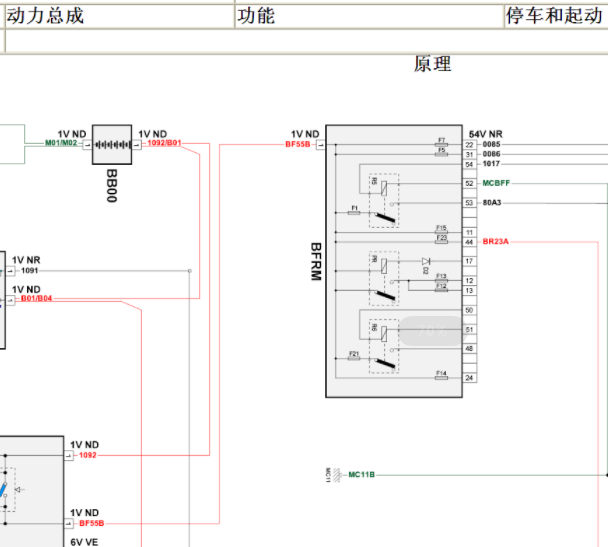Click pin 31 of the BFRM connector
608x547 pixels.
pyautogui.click(x=470, y=154)
